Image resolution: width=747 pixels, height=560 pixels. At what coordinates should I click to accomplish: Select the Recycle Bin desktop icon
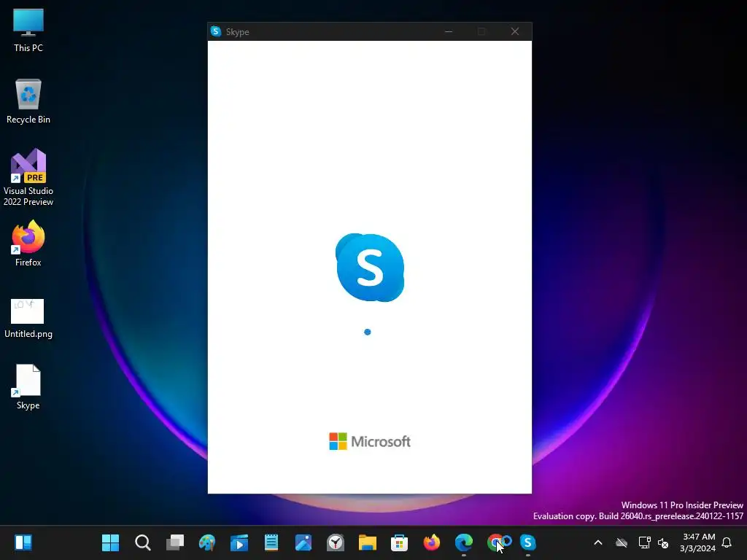28,101
